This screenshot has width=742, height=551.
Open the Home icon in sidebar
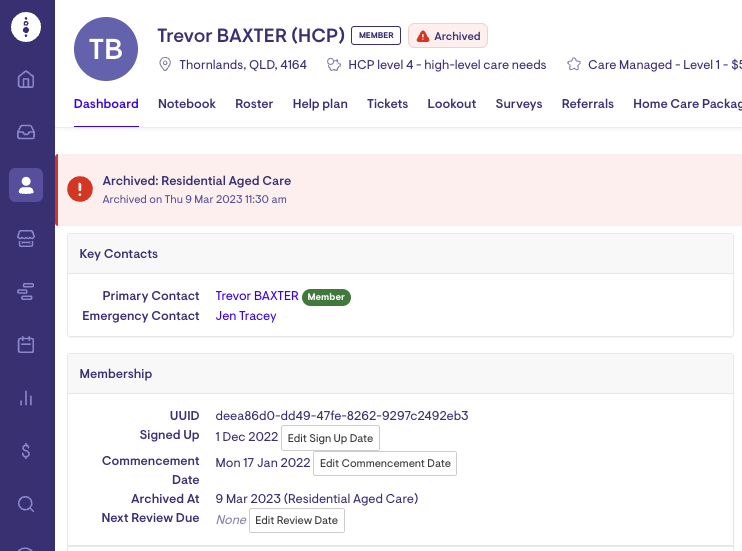tap(26, 79)
